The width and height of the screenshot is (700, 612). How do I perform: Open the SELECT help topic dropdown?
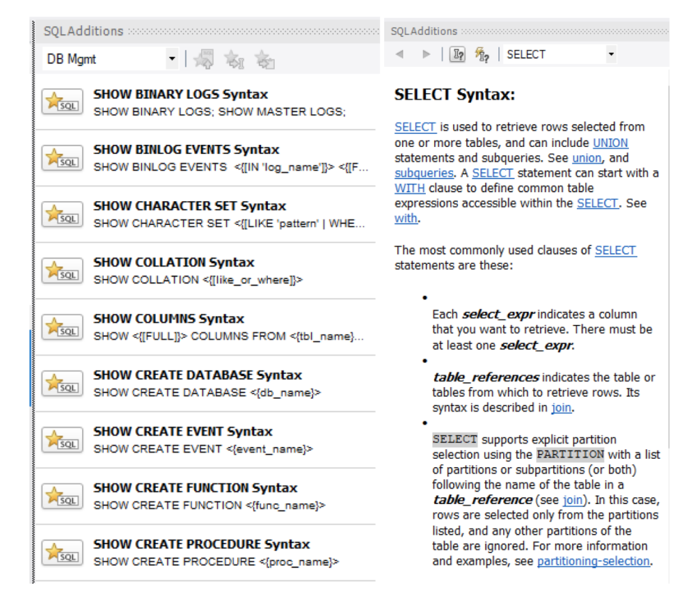tap(610, 55)
